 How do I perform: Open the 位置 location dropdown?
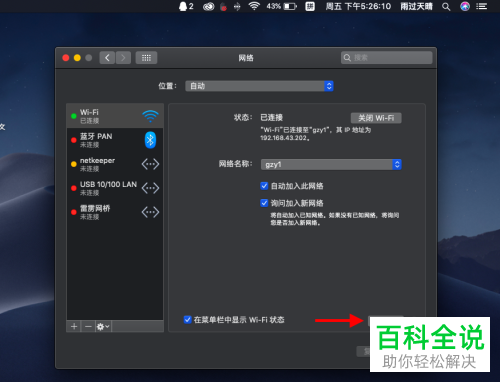259,86
